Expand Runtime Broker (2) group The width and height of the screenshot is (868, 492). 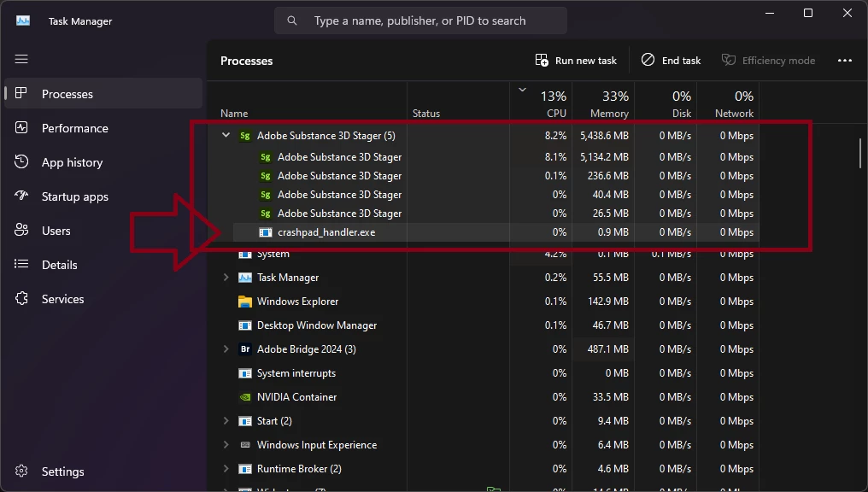(226, 468)
